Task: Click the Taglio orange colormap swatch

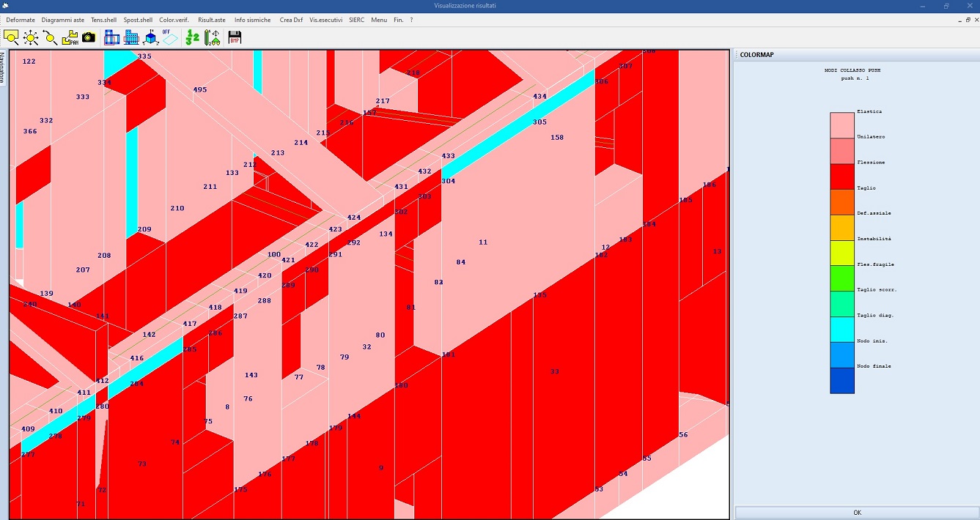Action: [842, 202]
